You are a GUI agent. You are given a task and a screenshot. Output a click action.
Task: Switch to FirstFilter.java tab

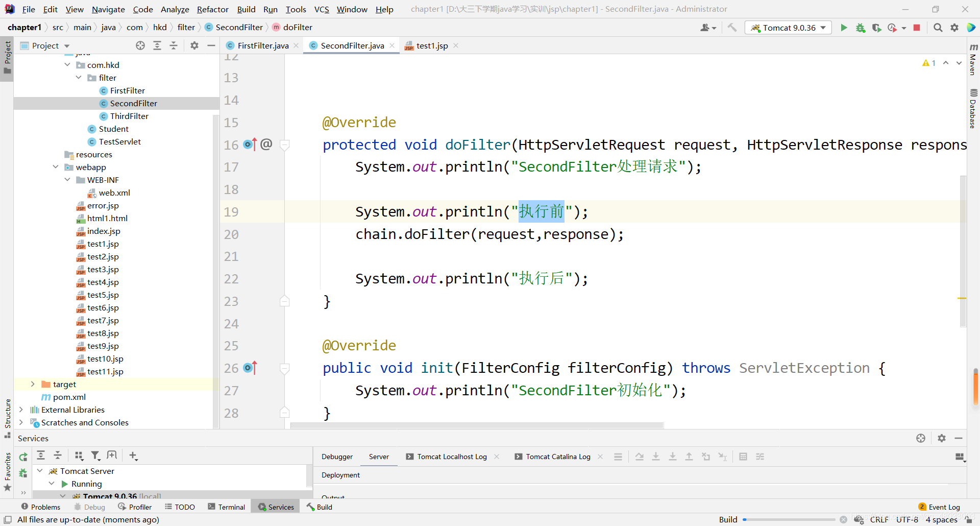tap(263, 45)
